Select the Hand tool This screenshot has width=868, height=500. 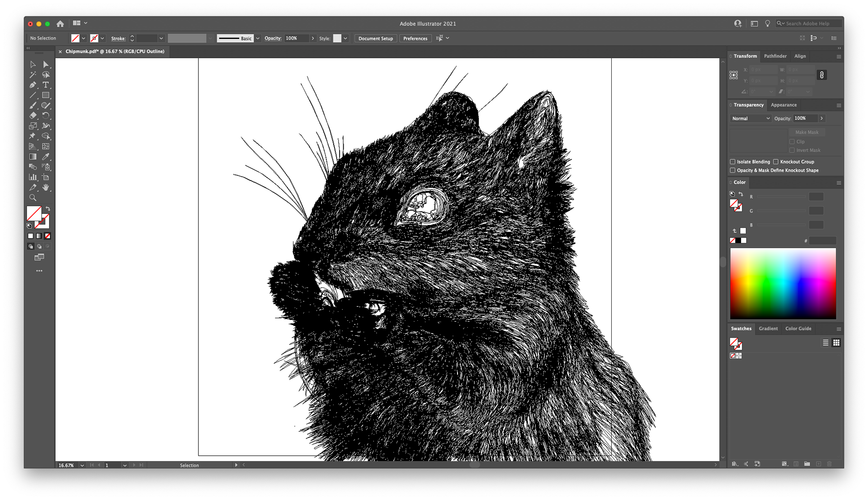coord(46,187)
